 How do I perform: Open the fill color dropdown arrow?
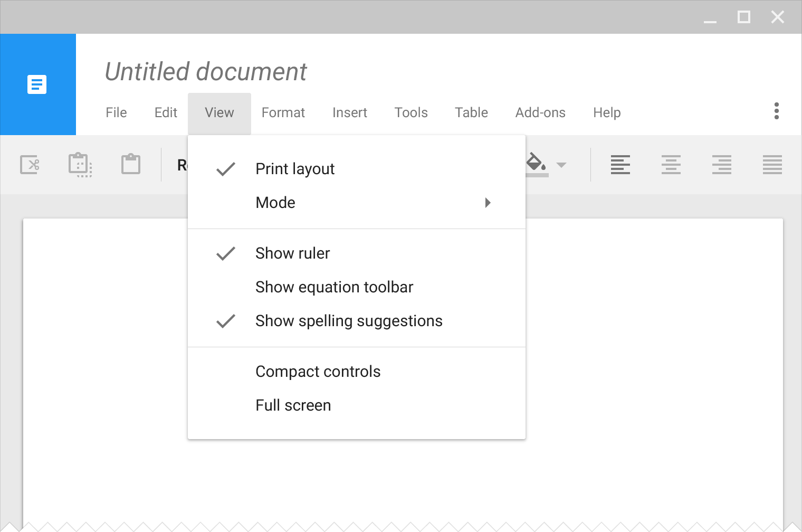click(x=561, y=165)
